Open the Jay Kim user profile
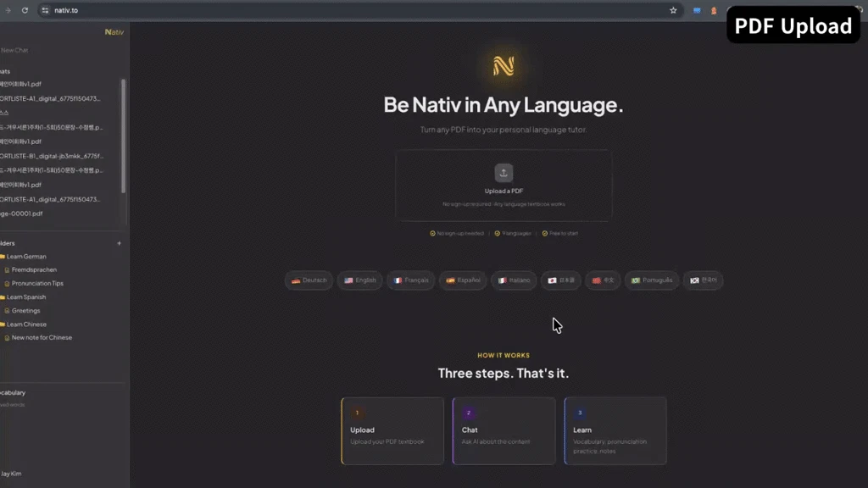Viewport: 868px width, 488px height. point(11,474)
